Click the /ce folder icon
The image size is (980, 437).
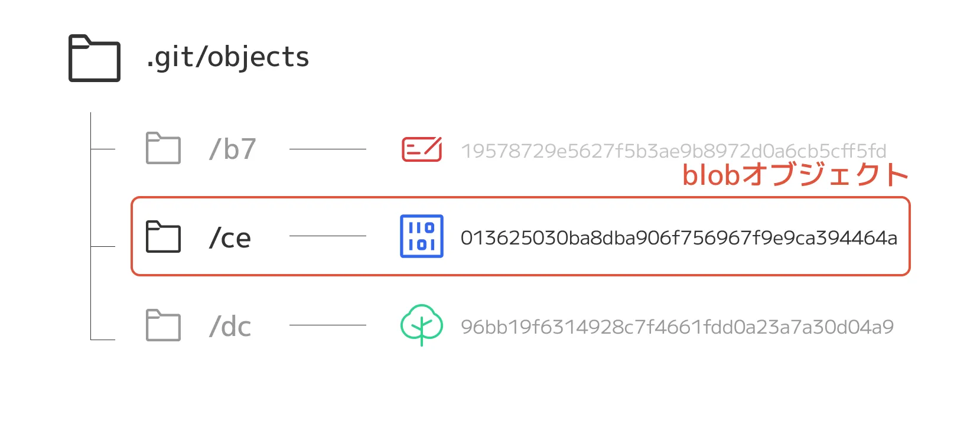click(x=163, y=236)
